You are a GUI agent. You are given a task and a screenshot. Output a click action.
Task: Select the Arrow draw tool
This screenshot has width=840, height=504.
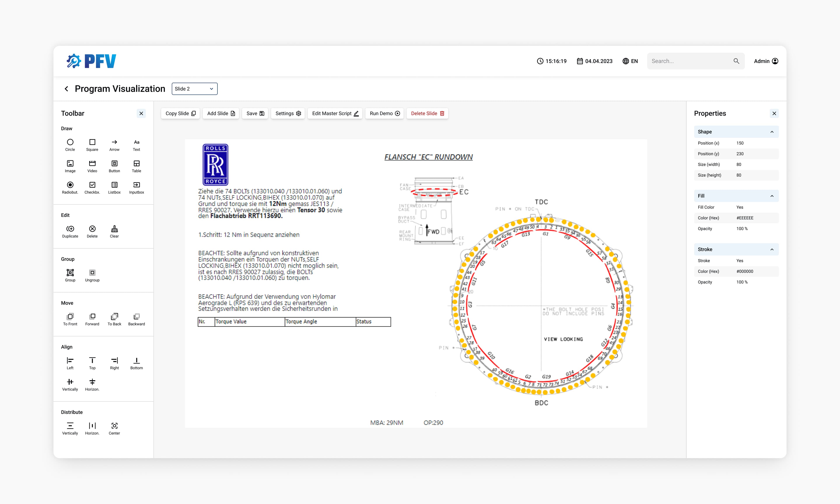pos(114,145)
